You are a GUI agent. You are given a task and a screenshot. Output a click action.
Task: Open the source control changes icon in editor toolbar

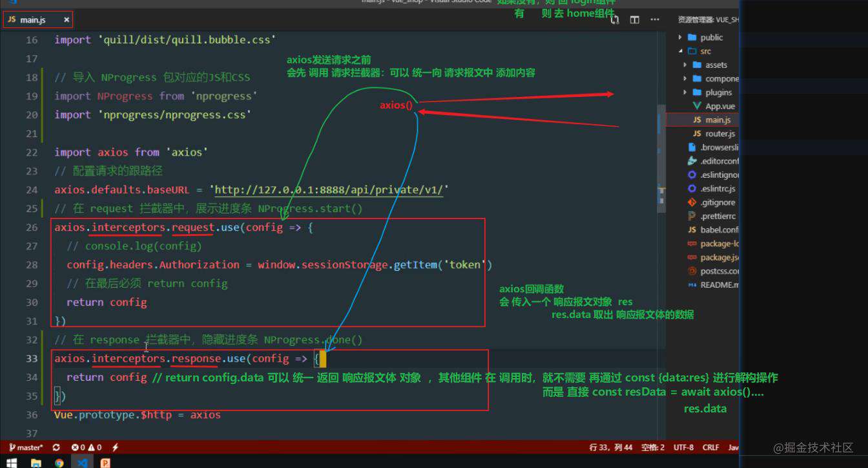615,20
